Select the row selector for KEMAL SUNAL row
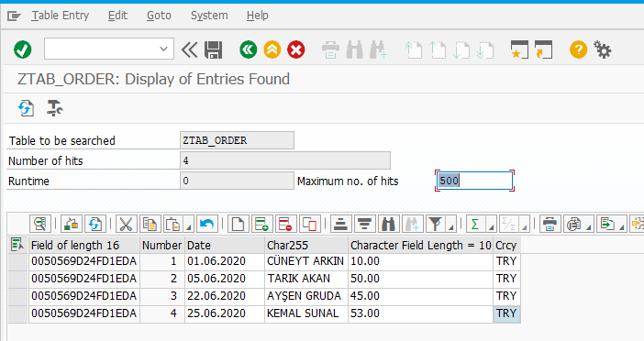This screenshot has height=341, width=644. coord(17,313)
